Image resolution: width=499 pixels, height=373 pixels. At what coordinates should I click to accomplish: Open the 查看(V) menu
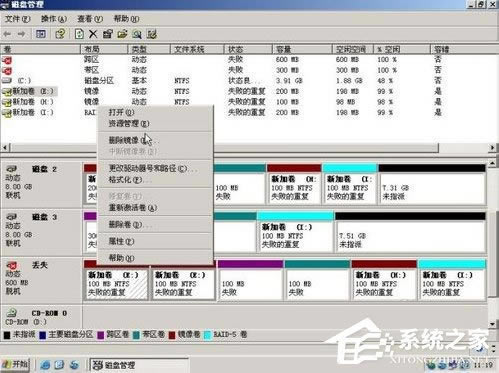(x=90, y=19)
